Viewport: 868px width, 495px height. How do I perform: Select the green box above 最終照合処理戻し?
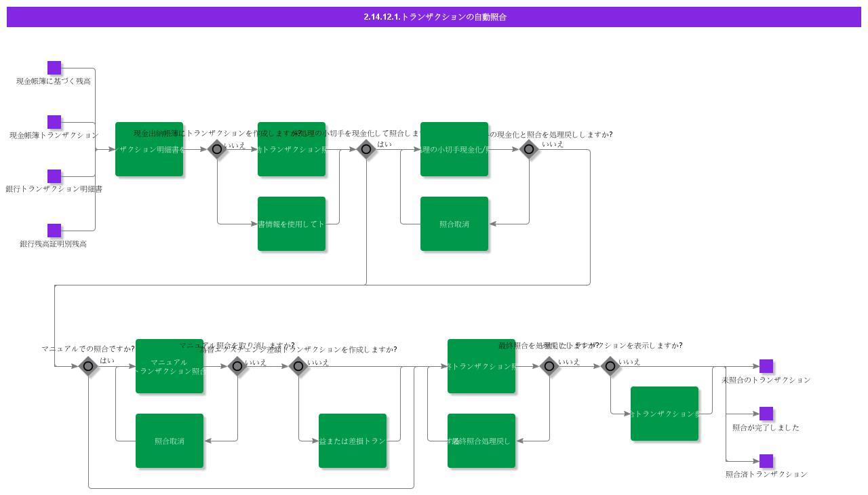(481, 366)
